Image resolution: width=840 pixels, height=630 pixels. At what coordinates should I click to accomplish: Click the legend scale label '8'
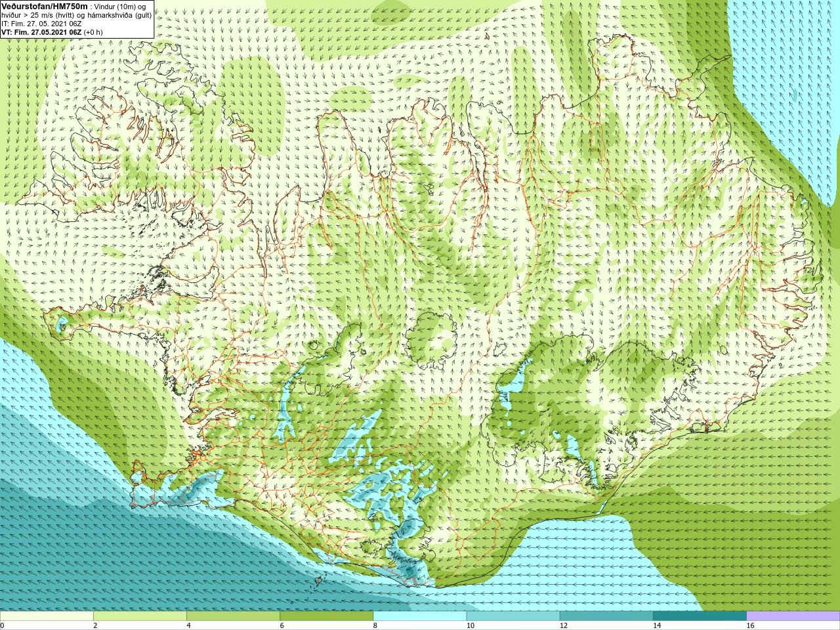(x=375, y=626)
